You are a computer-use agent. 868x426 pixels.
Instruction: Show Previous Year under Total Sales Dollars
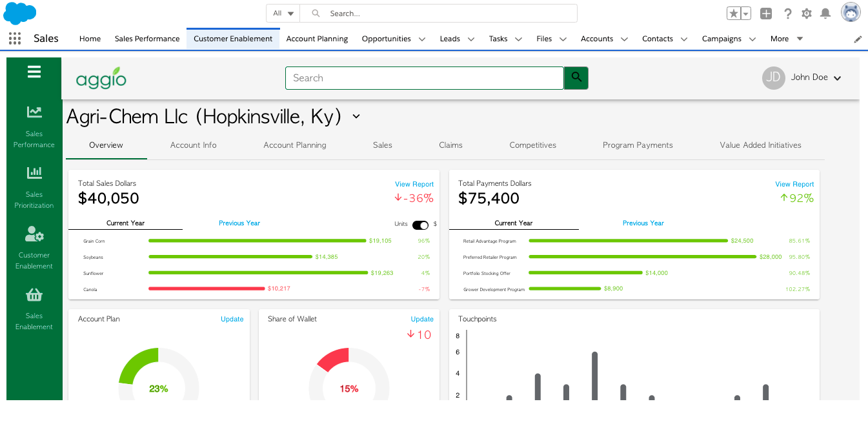pos(239,223)
